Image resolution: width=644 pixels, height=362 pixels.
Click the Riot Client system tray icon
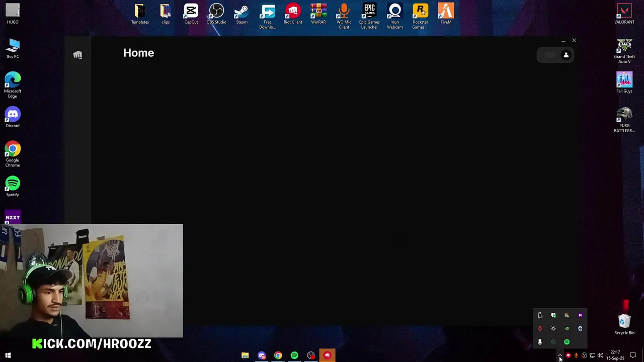point(568,355)
